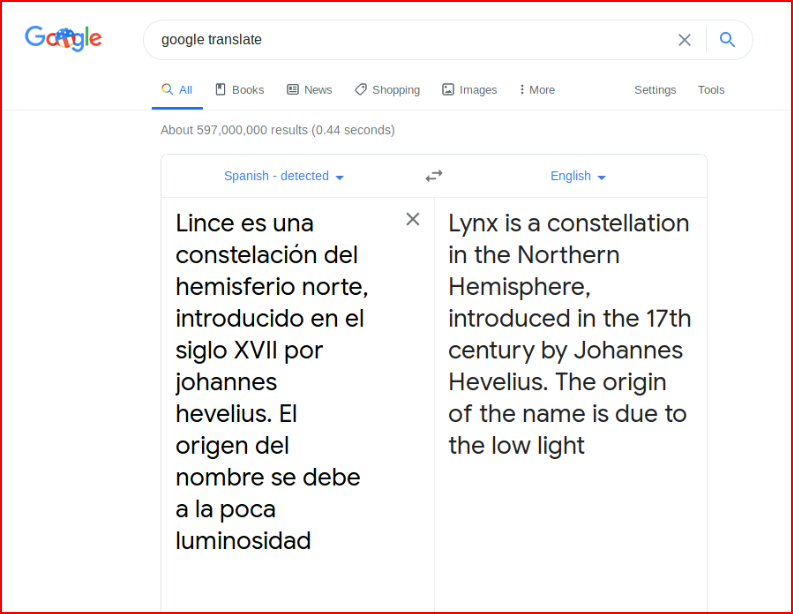Select the All results tab
This screenshot has height=614, width=793.
point(177,90)
